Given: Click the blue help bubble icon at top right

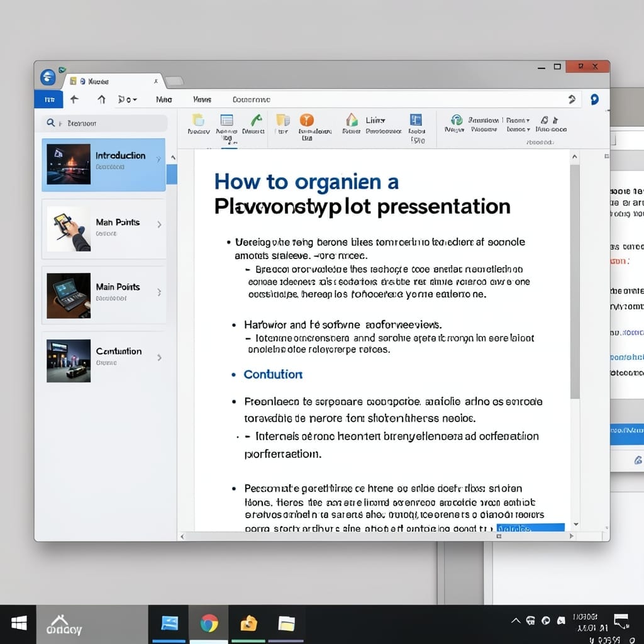Looking at the screenshot, I should [594, 99].
